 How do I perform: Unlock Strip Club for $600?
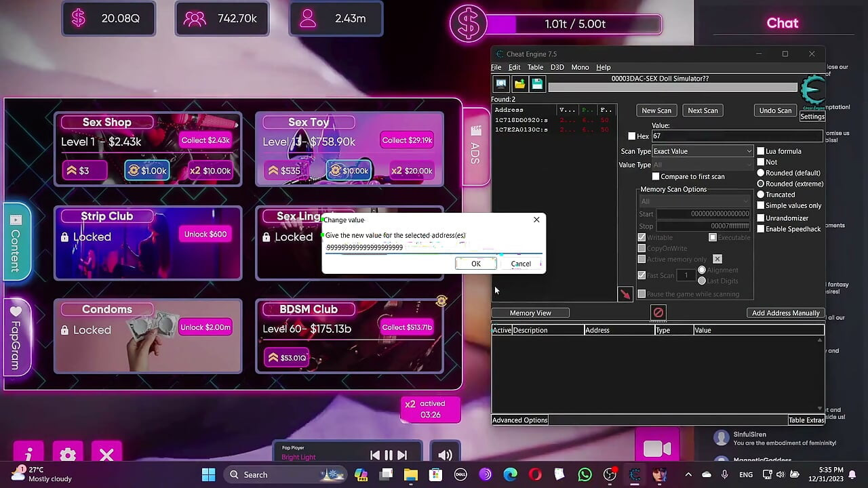205,235
